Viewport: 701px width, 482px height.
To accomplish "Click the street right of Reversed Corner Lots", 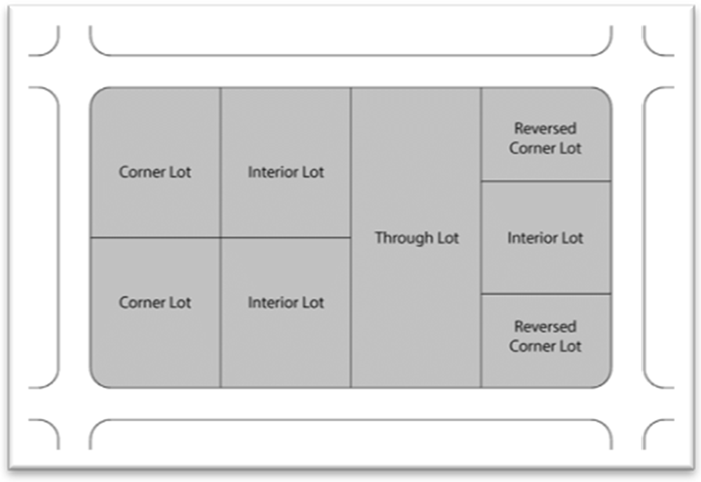I will [x=627, y=237].
